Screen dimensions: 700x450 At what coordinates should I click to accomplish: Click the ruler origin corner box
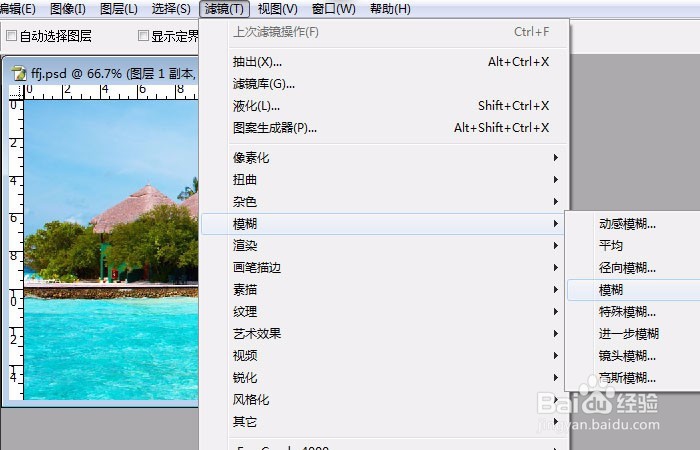(x=16, y=92)
